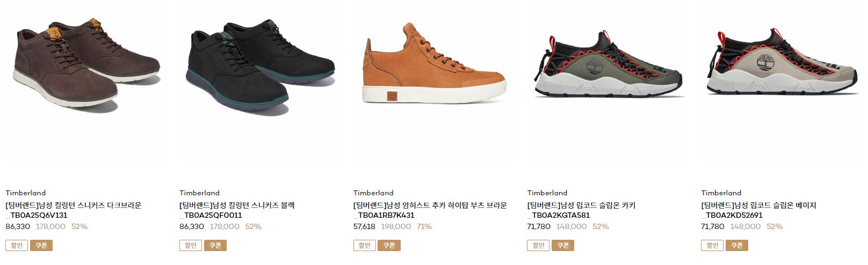Image resolution: width=868 pixels, height=265 pixels.
Task: Click 할인 badge under dark brown sneaker
Action: pos(17,245)
